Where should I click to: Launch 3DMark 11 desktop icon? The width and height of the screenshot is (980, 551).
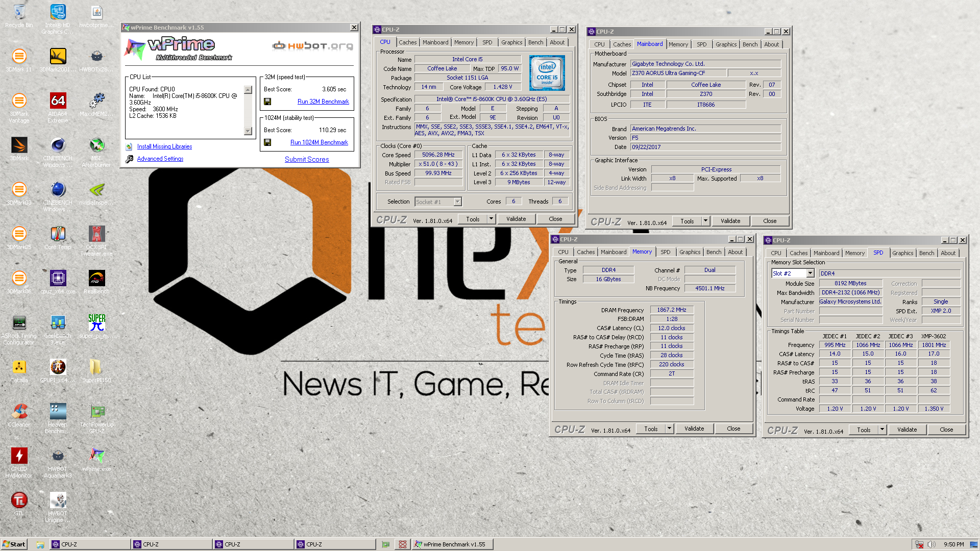[x=19, y=60]
